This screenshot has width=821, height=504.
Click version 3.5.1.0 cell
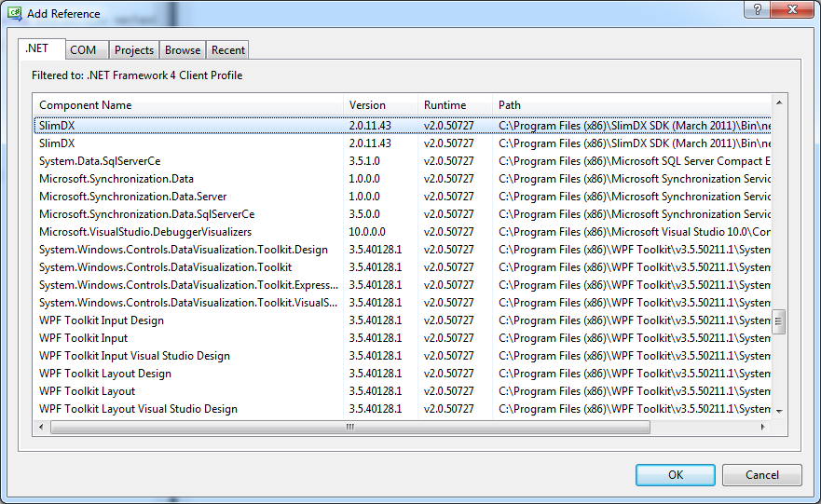[x=364, y=161]
